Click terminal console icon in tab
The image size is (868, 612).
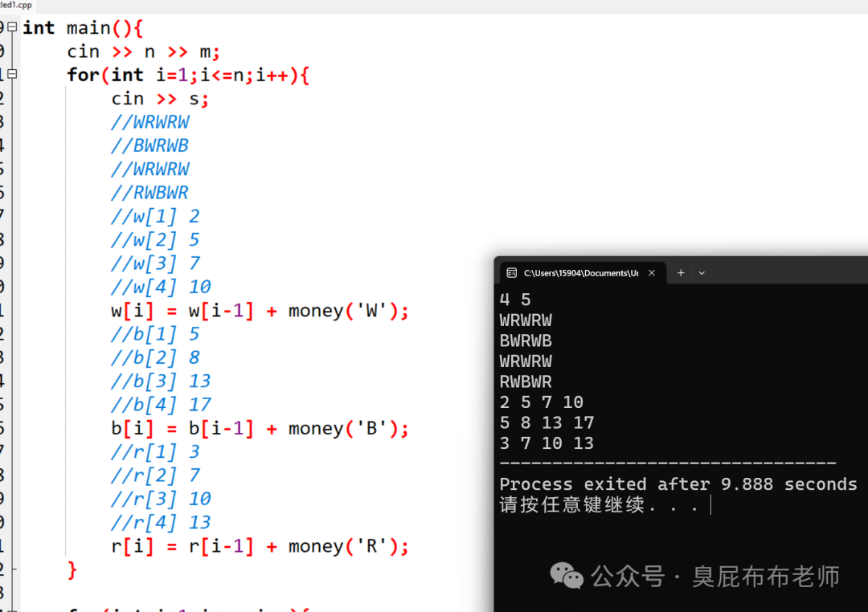click(512, 273)
